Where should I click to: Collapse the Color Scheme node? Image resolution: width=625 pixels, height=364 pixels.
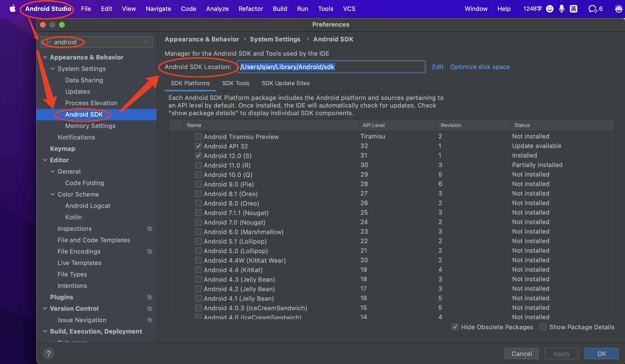(x=53, y=194)
